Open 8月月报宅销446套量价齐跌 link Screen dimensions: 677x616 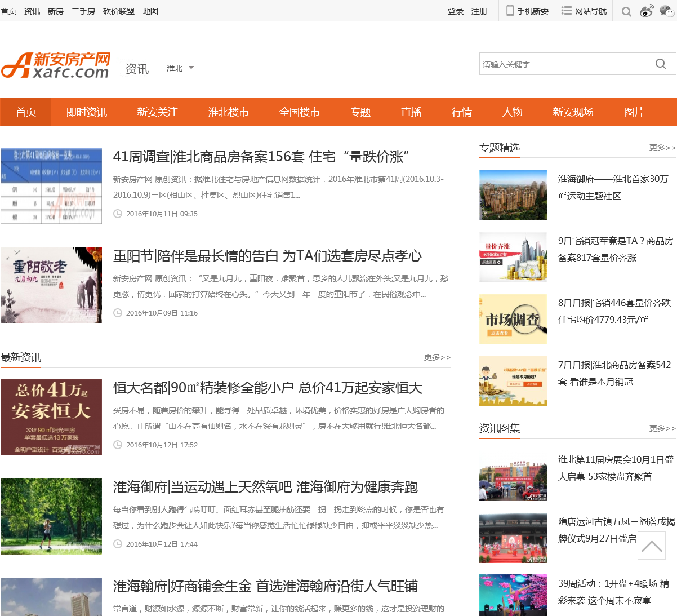614,311
